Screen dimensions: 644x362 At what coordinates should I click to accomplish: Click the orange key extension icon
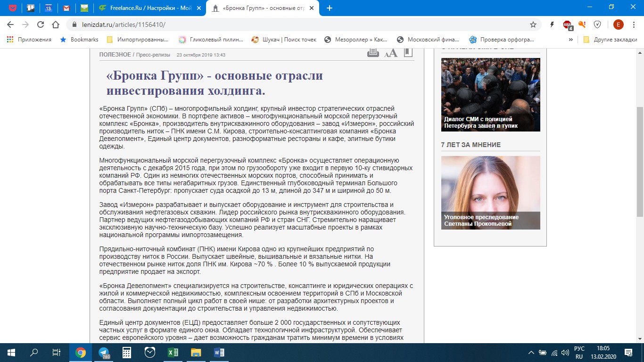582,25
